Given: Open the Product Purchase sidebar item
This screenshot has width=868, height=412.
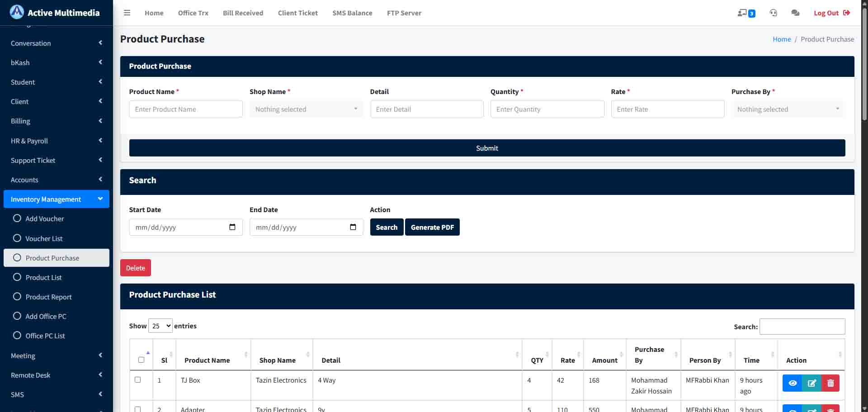Looking at the screenshot, I should click(x=57, y=258).
